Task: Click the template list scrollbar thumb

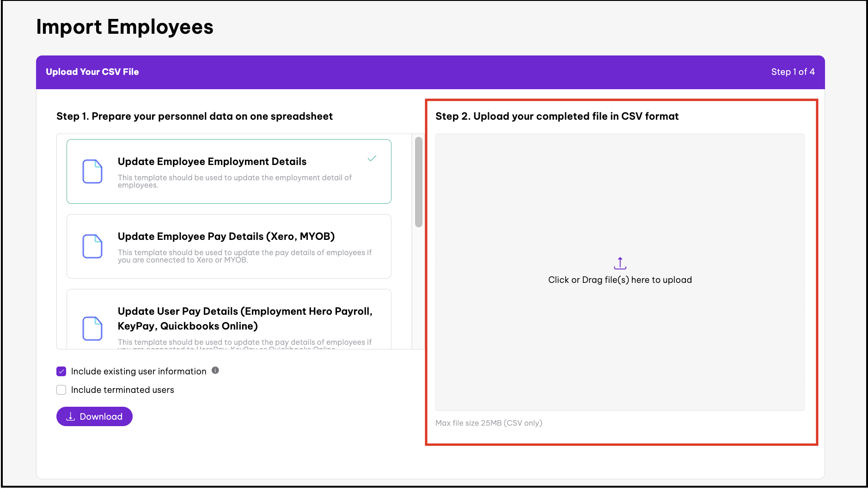Action: [x=419, y=182]
